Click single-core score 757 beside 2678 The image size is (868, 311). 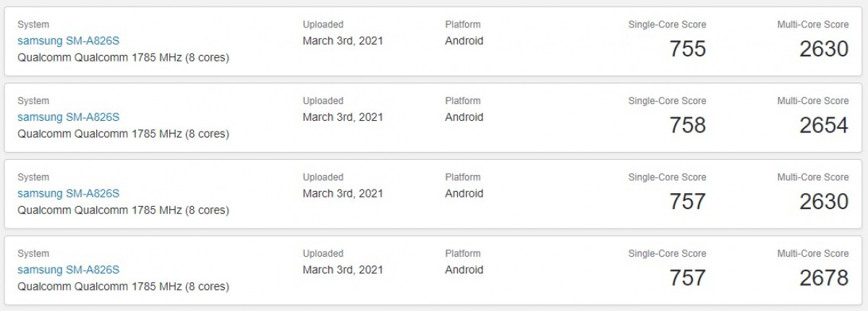[687, 278]
